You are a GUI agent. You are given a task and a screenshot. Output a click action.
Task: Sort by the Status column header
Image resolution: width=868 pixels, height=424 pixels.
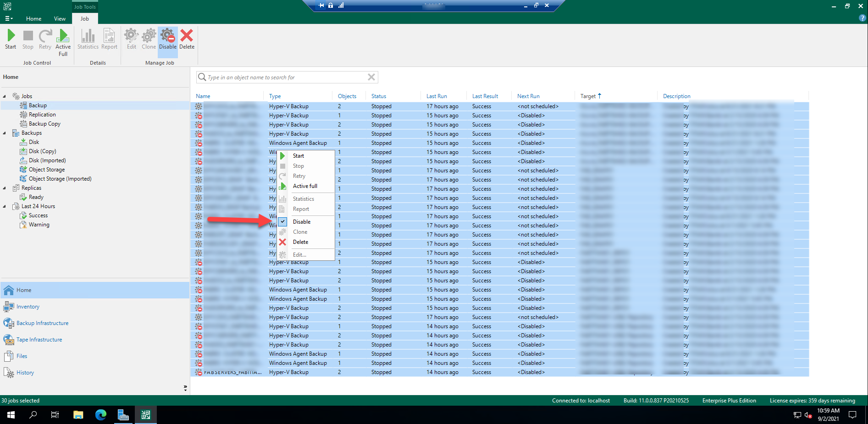(379, 96)
